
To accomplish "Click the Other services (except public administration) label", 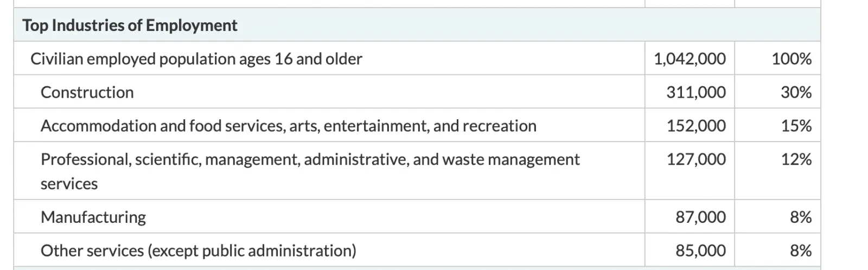I will click(198, 250).
